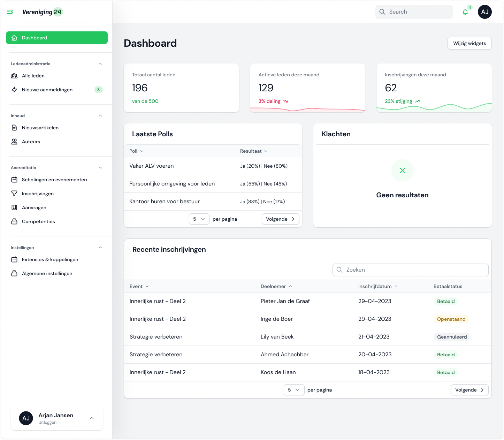Click the calendar icon for Scholingen en evenementen

(14, 180)
